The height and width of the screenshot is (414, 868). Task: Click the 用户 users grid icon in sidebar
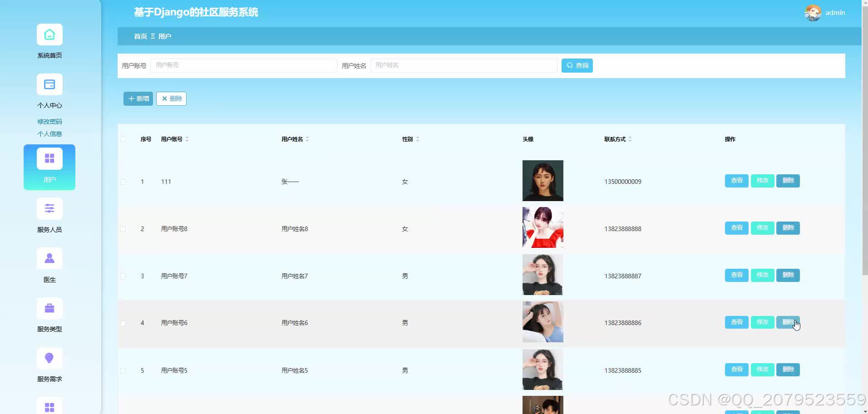(x=49, y=158)
